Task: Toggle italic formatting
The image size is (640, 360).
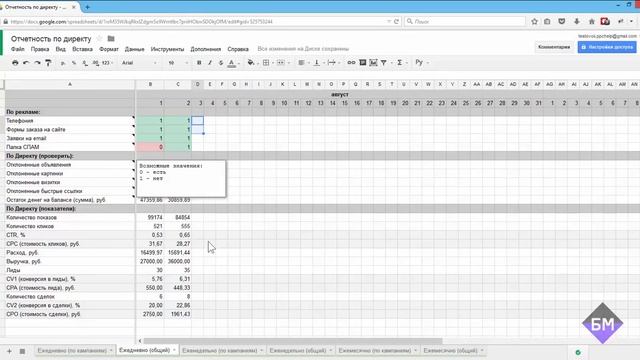Action: [210, 63]
